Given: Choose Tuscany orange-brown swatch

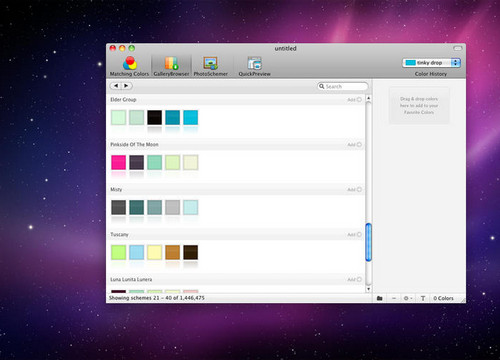Looking at the screenshot, I should (x=173, y=252).
